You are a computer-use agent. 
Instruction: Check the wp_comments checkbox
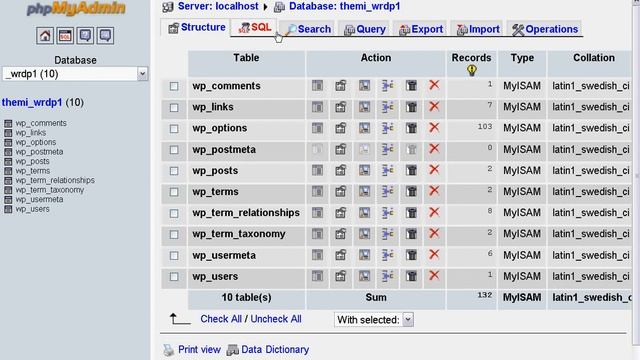tap(174, 86)
